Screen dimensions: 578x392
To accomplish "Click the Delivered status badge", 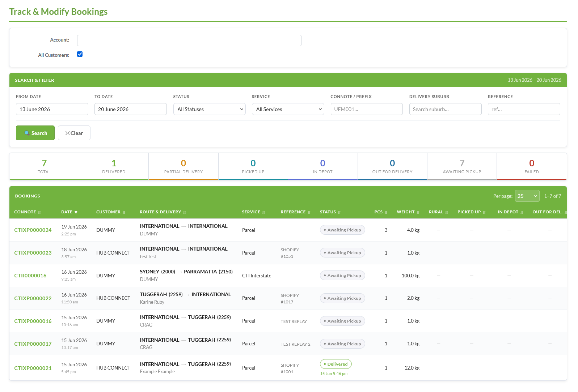I will point(336,364).
